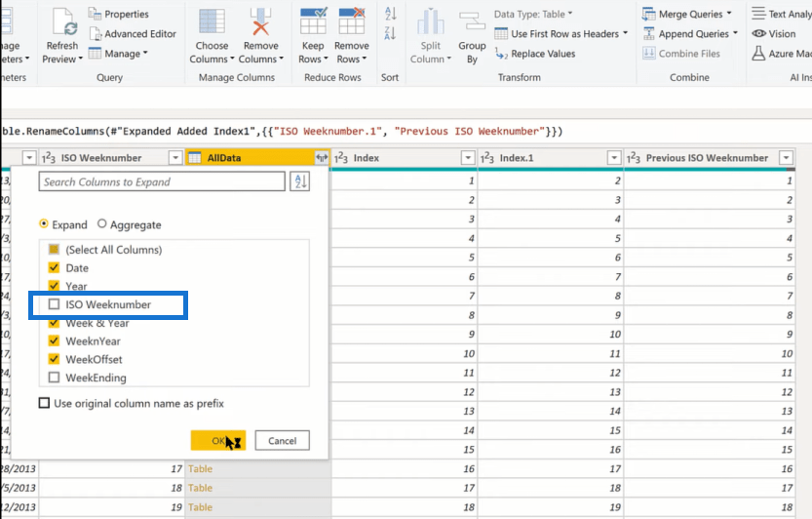The image size is (812, 519).
Task: Open Text Analytics AI insight
Action: pyautogui.click(x=782, y=14)
